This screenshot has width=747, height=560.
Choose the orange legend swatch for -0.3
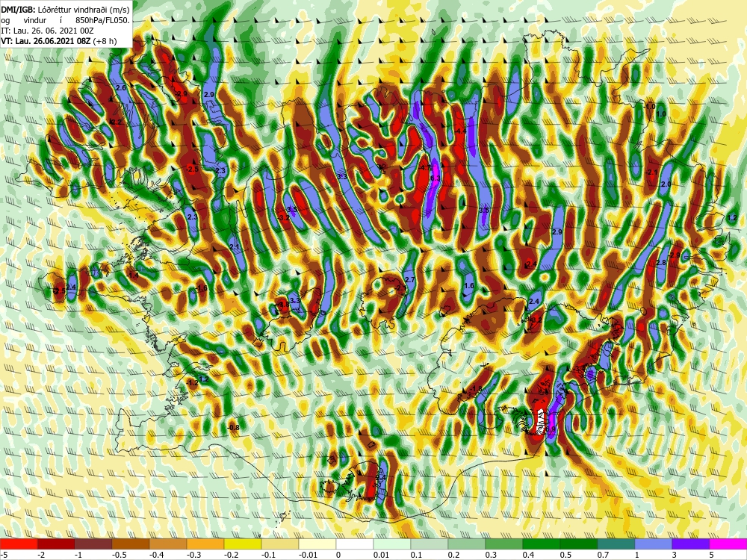(205, 544)
